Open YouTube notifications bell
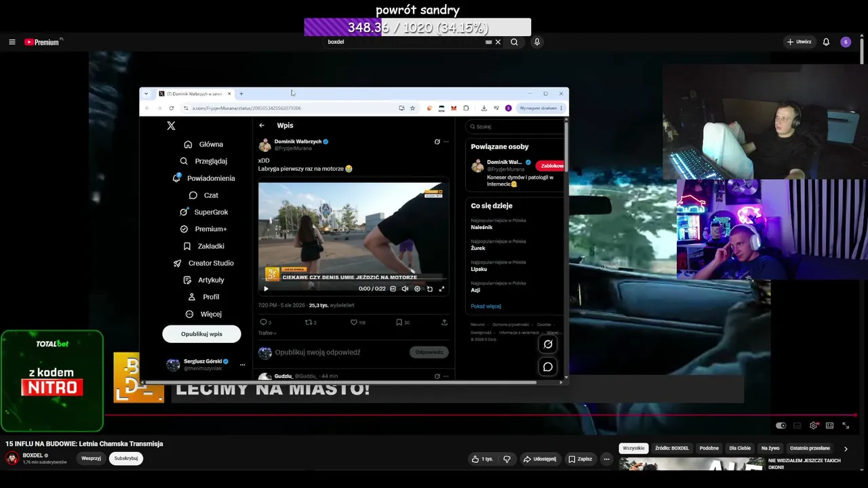 point(826,42)
